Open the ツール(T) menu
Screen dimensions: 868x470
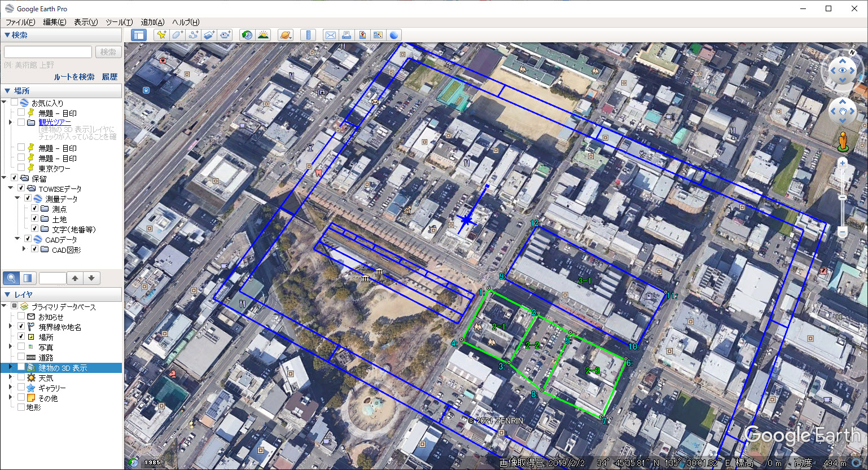coord(119,22)
